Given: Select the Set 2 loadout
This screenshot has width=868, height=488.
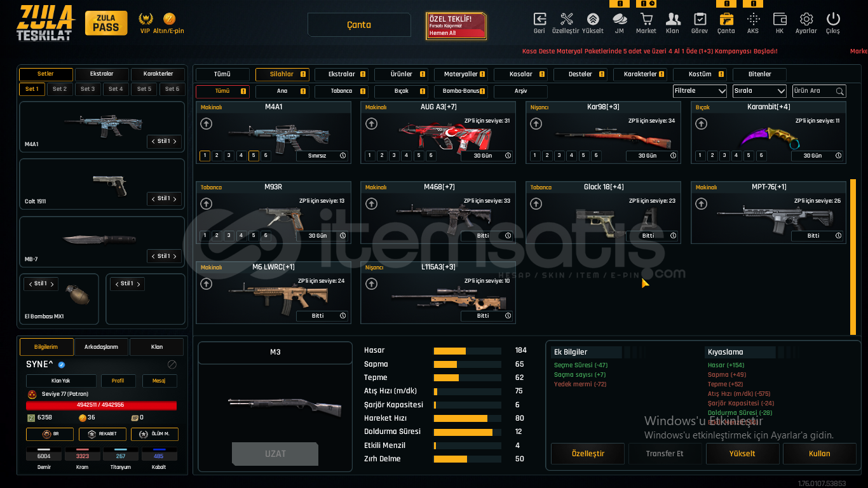Looking at the screenshot, I should (x=60, y=89).
